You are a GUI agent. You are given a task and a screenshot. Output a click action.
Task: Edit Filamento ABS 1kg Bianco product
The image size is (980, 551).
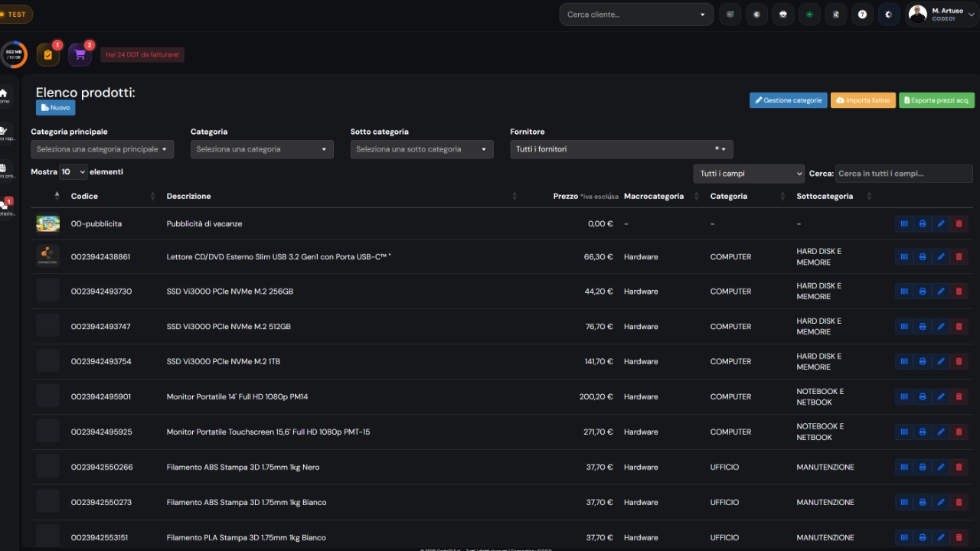[941, 502]
